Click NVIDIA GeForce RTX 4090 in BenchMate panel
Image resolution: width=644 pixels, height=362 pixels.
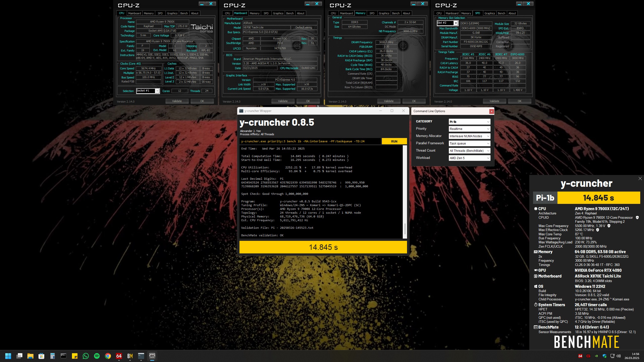point(598,270)
